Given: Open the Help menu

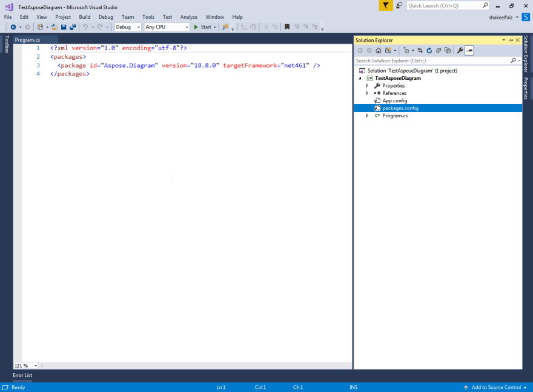Looking at the screenshot, I should click(x=237, y=17).
